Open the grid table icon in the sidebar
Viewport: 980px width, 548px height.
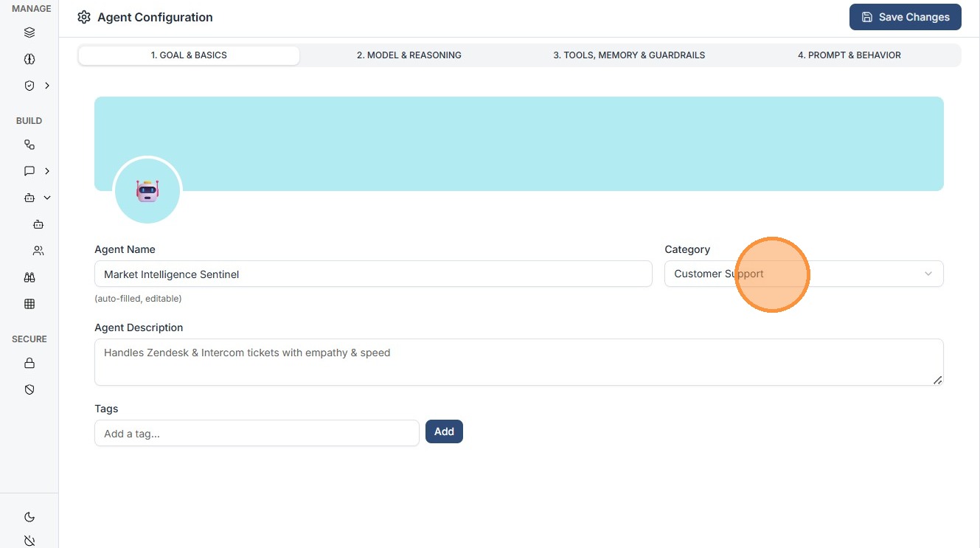[29, 304]
